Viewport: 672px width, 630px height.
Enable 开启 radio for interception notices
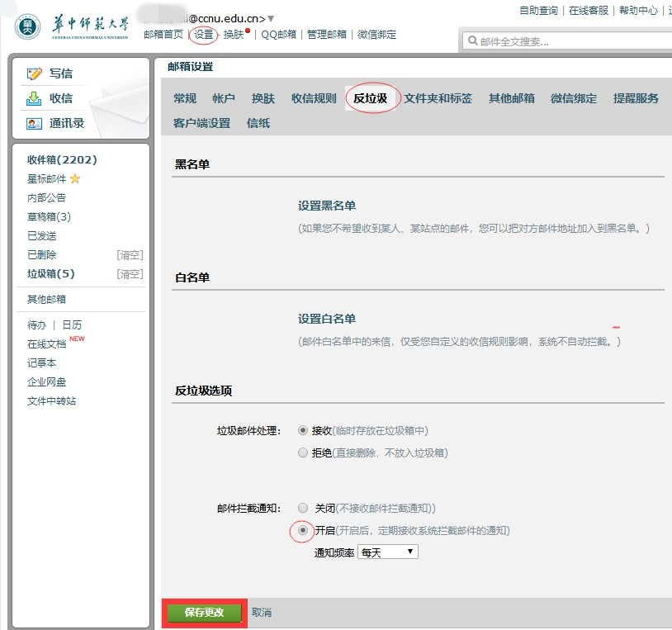pyautogui.click(x=303, y=530)
